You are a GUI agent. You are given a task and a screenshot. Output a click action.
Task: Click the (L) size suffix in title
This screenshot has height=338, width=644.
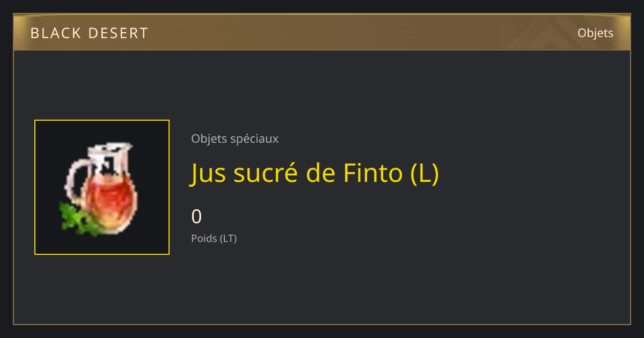click(x=425, y=173)
